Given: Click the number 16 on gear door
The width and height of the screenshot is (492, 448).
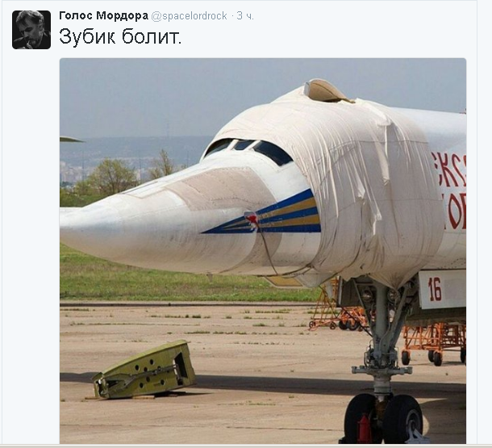Looking at the screenshot, I should tap(435, 289).
